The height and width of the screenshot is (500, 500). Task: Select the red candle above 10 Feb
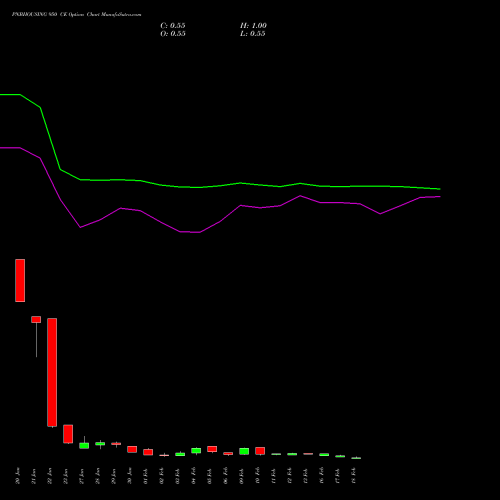point(260,451)
